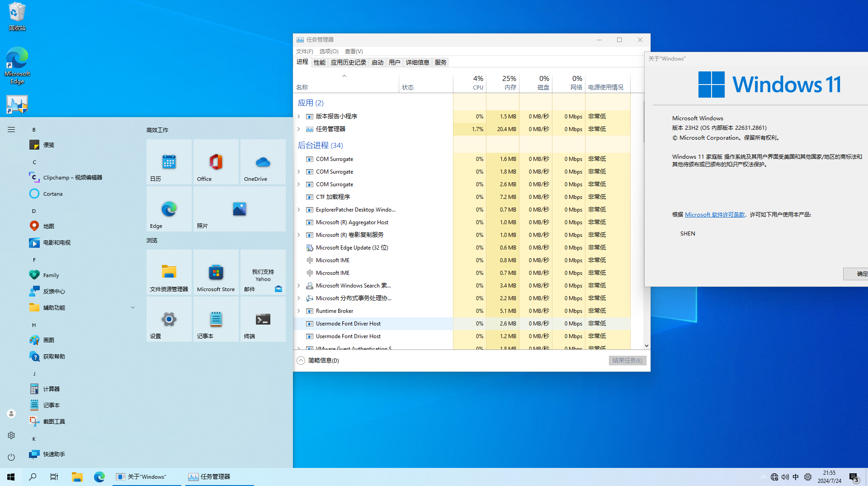Click the power button in Start sidebar
The height and width of the screenshot is (486, 868).
tap(11, 457)
